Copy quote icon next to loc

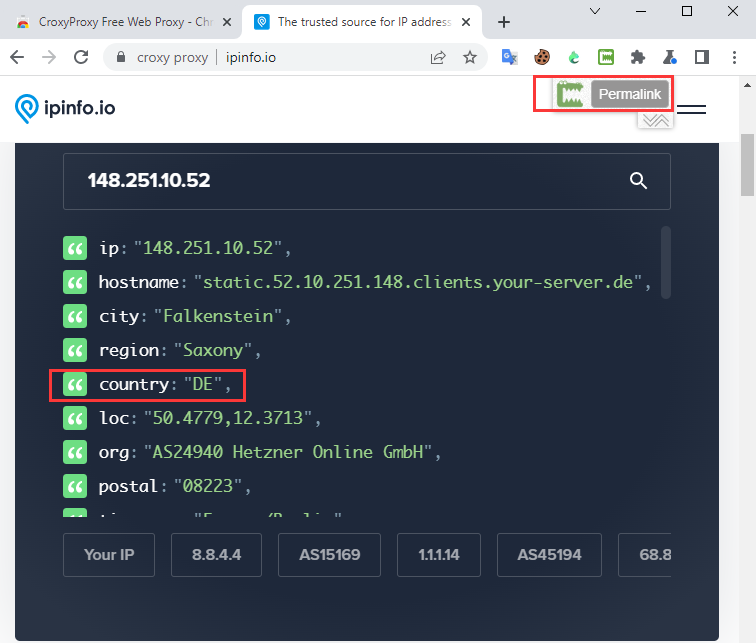point(75,418)
